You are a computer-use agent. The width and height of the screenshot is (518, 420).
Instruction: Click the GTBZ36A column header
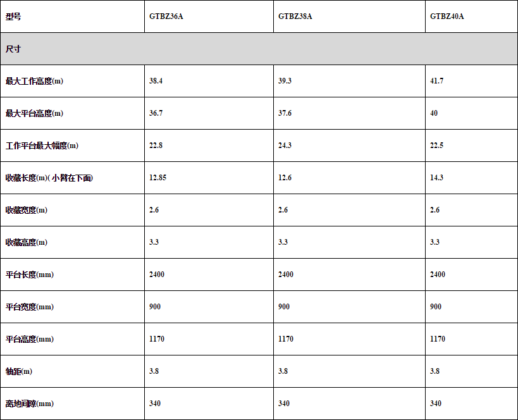point(166,16)
